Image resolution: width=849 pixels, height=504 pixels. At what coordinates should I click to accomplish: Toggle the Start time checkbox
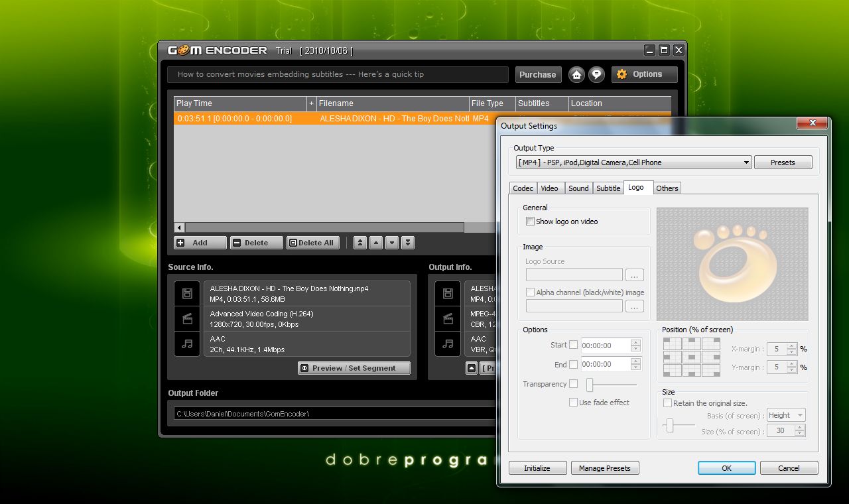click(x=573, y=345)
